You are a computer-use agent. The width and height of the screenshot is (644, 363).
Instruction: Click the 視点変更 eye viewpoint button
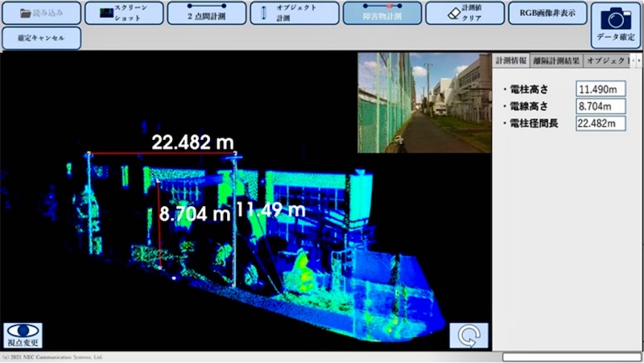[23, 335]
